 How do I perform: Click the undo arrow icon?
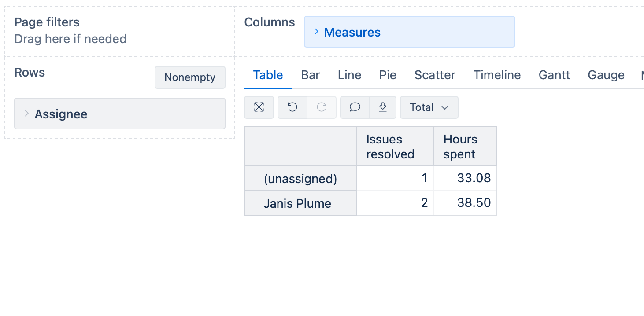(292, 107)
